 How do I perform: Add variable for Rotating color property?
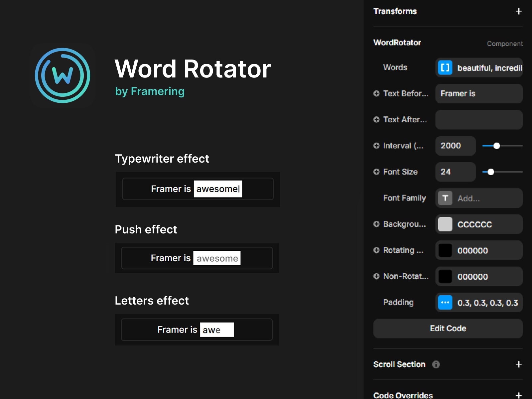click(376, 250)
